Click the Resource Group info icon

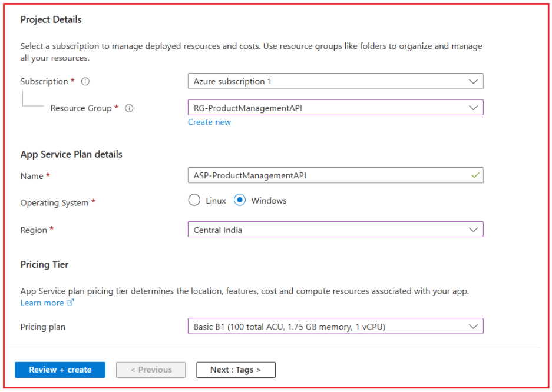tap(129, 108)
